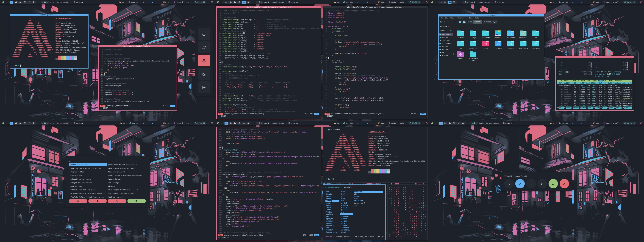Select 'wallpapers' directory in ranger file list
This screenshot has width=644, height=242.
tap(358, 201)
